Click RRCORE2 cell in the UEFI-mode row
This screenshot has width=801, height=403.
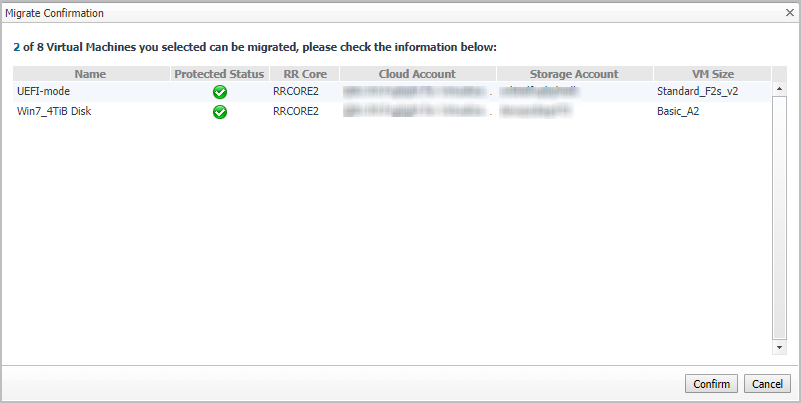(296, 92)
